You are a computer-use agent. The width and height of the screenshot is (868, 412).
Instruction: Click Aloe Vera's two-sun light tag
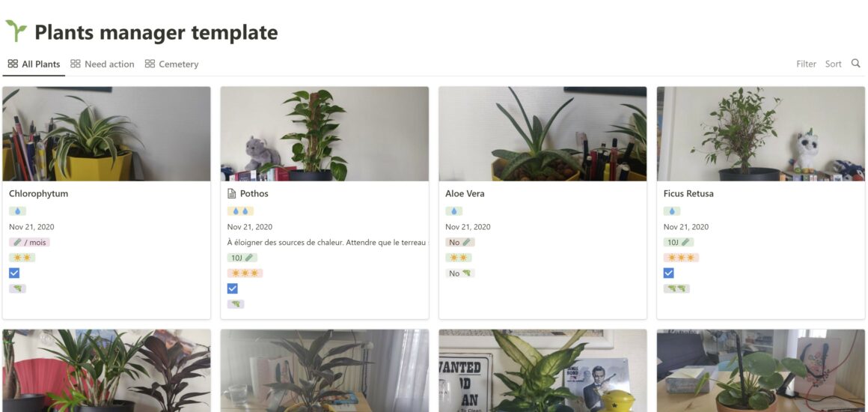[x=459, y=258]
